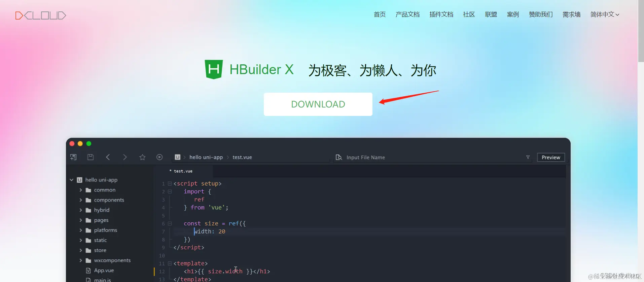Viewport: 644px width, 282px height.
Task: Click the forward arrow in editor toolbar
Action: point(125,157)
